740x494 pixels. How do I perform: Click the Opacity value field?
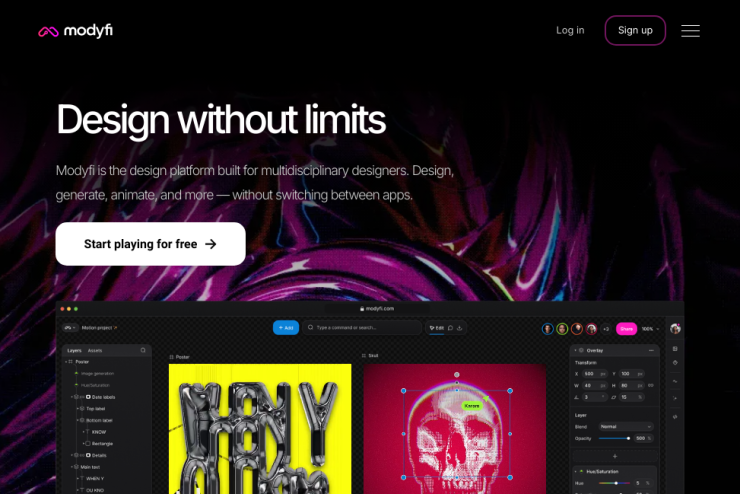(x=643, y=438)
